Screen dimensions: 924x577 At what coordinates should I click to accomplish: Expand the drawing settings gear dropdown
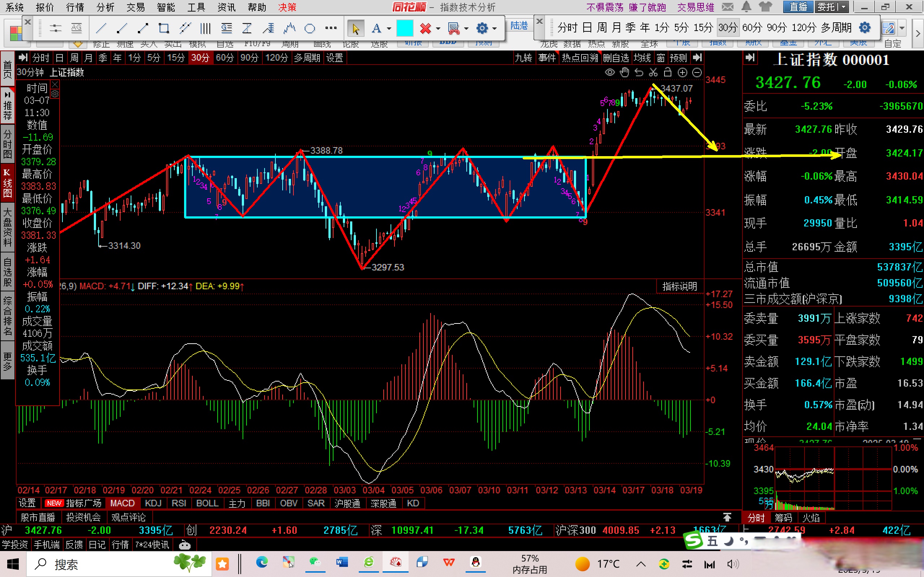coord(494,28)
